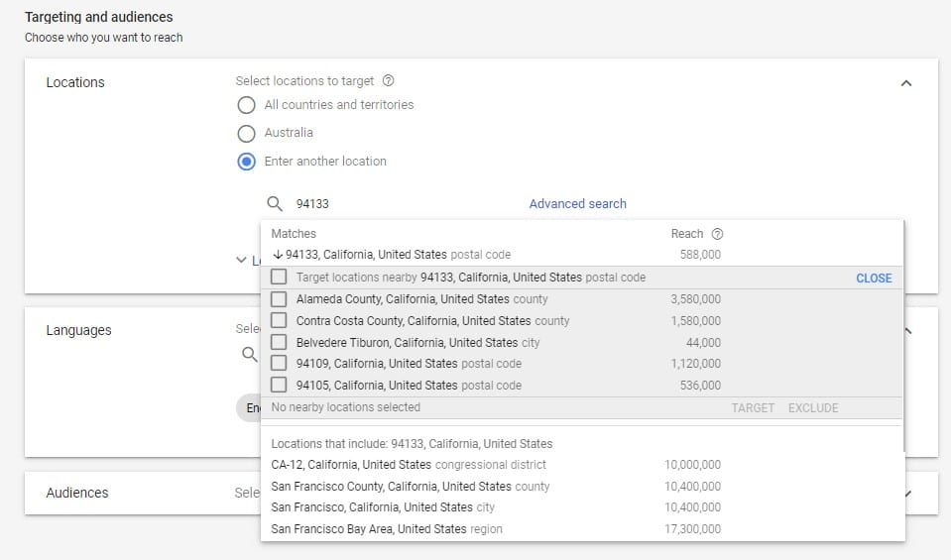Collapse the Locations section chevron
Viewport: 951px width, 560px height.
point(906,83)
